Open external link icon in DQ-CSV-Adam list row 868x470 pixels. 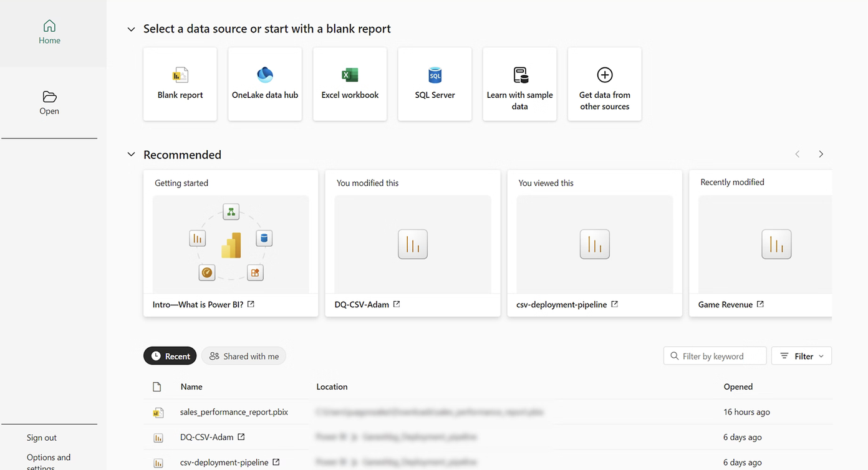(241, 437)
